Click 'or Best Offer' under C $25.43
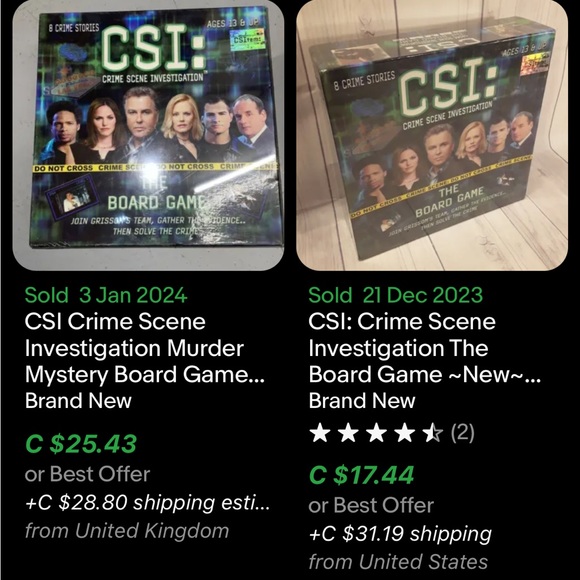 pos(87,474)
